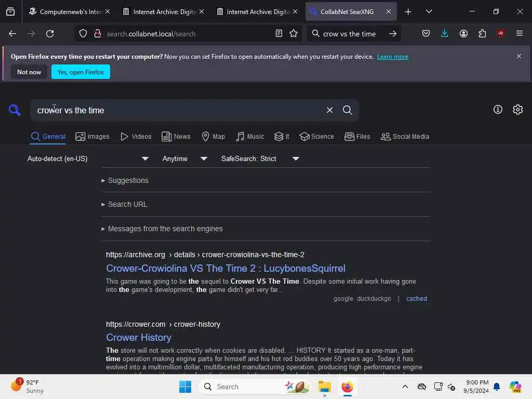Select the General search category

click(48, 137)
